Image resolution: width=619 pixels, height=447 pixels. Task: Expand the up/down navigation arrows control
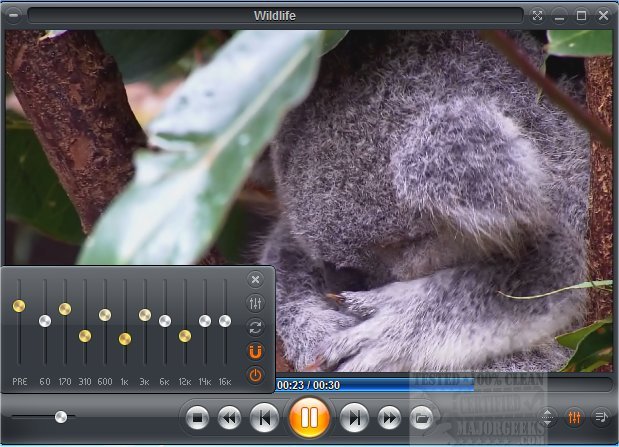(548, 417)
